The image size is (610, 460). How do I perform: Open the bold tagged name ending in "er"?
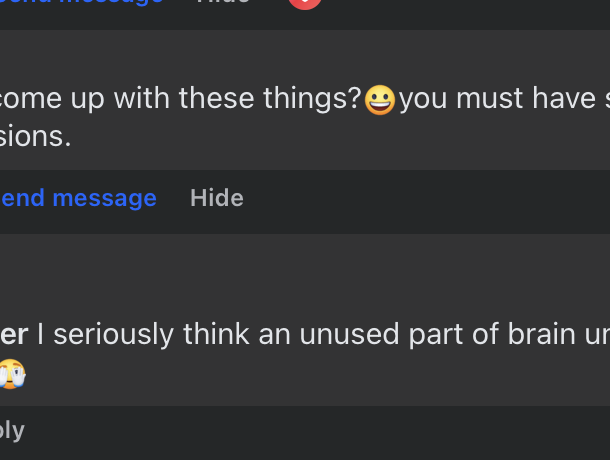[14, 335]
